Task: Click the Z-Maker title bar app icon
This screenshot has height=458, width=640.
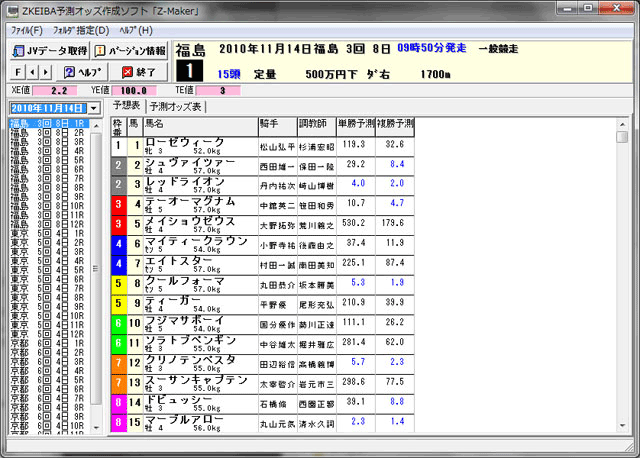Action: point(12,11)
